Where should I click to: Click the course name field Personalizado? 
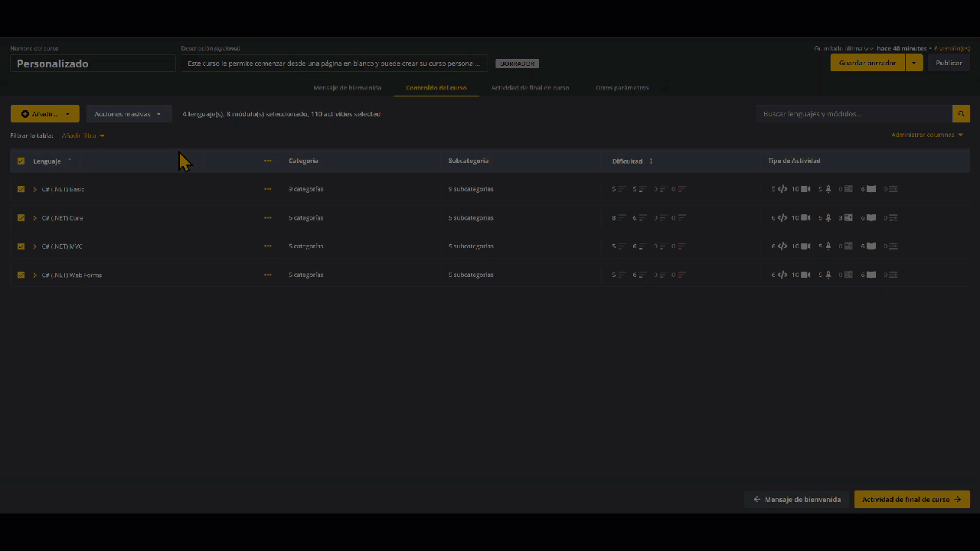pyautogui.click(x=93, y=64)
